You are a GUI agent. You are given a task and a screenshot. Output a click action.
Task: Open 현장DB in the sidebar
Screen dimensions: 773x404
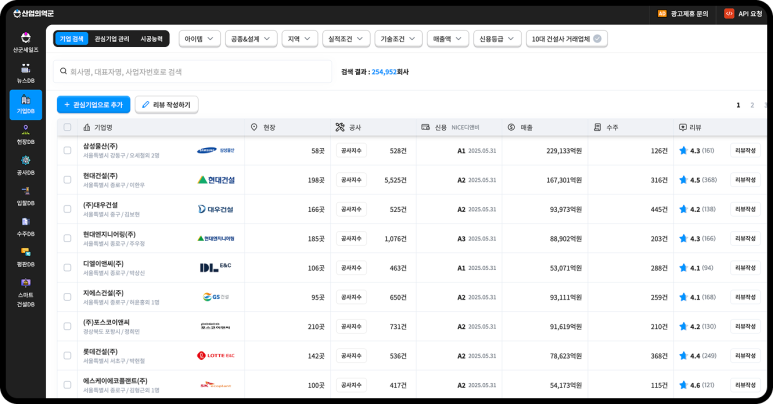point(26,134)
